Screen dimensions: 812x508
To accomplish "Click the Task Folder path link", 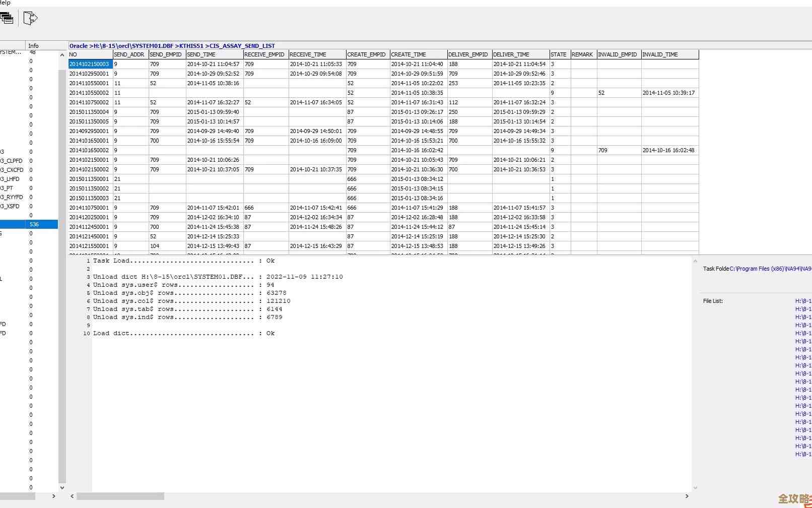I will click(770, 269).
